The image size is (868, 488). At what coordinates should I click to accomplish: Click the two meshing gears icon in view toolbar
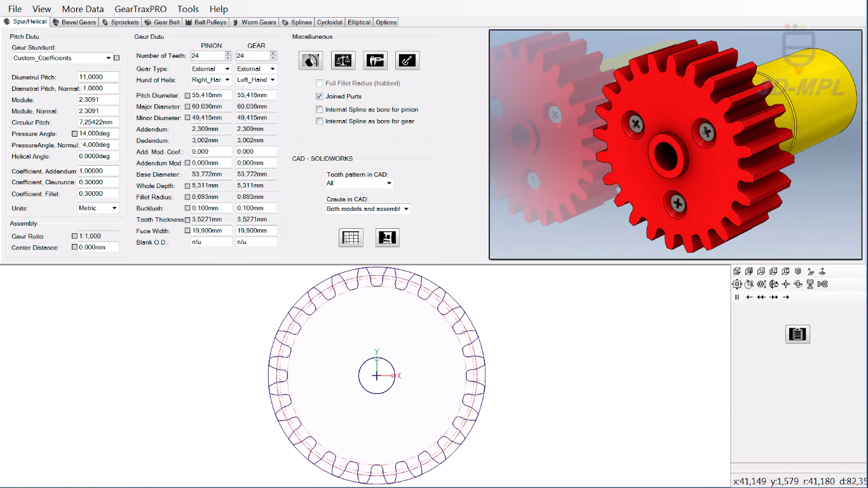pyautogui.click(x=822, y=284)
